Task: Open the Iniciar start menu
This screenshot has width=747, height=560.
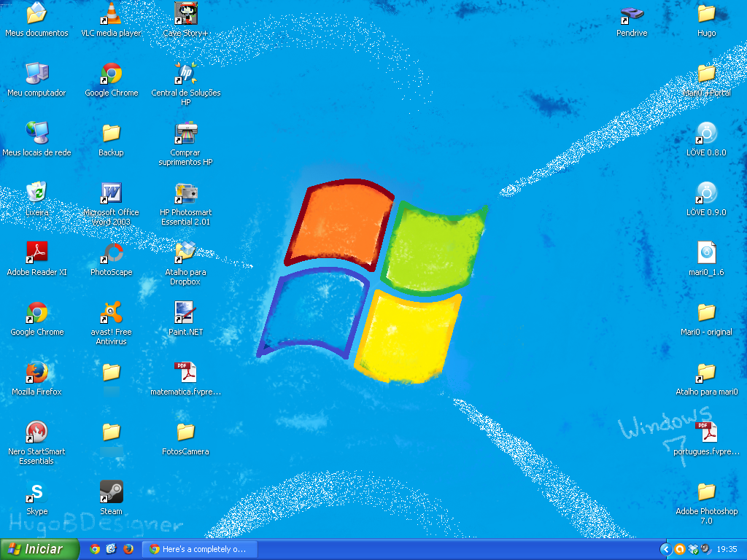Action: pyautogui.click(x=38, y=549)
